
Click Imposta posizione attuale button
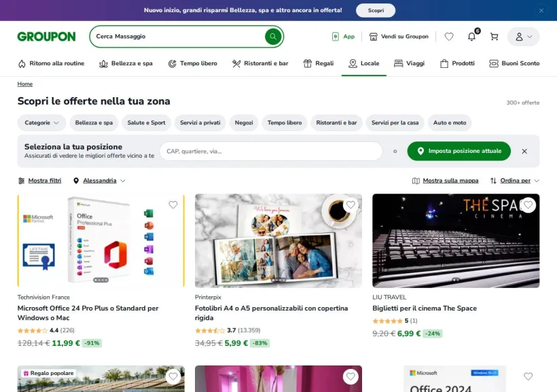tap(459, 151)
